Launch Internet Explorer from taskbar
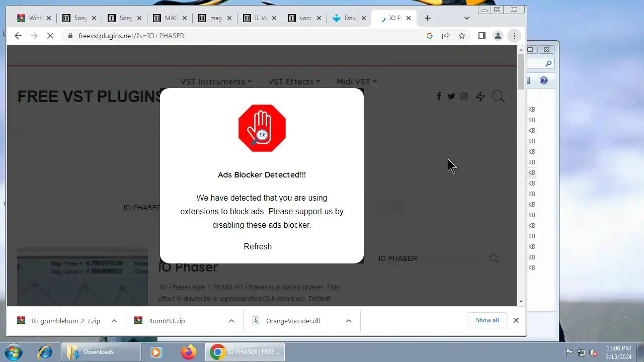 pyautogui.click(x=45, y=352)
